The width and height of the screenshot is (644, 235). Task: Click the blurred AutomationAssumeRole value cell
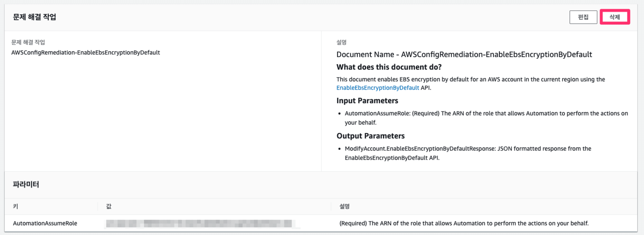point(202,223)
